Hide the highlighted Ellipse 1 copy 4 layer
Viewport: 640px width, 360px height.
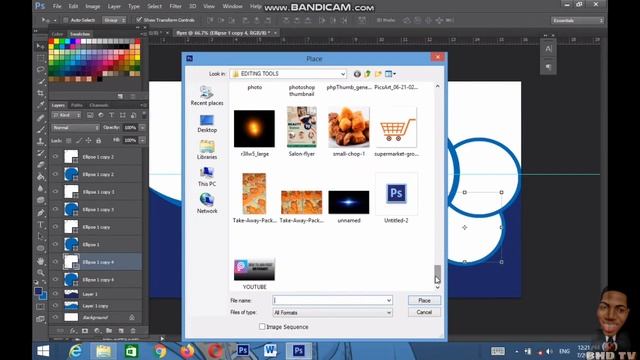(x=55, y=262)
